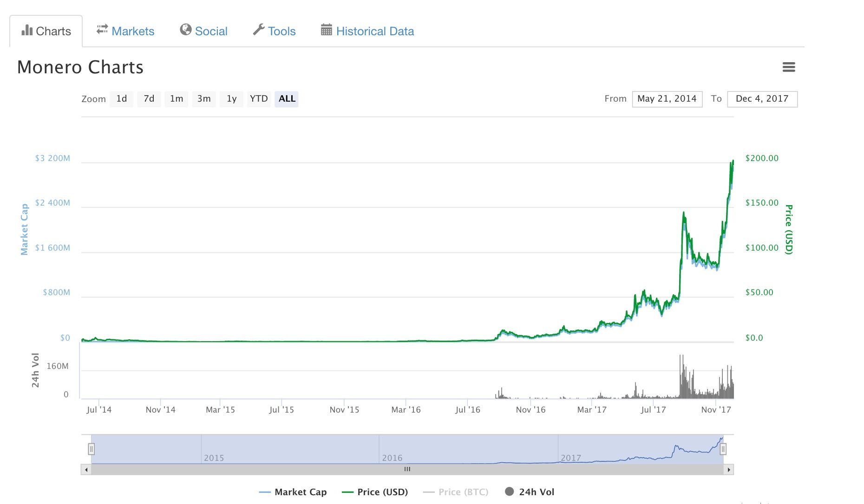Image resolution: width=864 pixels, height=504 pixels.
Task: Set zoom to 3m
Action: coord(204,99)
